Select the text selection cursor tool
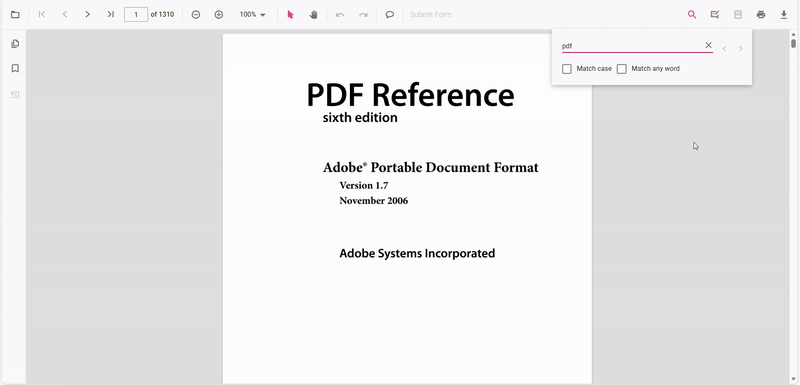Screen dimensions: 800x385 point(290,14)
